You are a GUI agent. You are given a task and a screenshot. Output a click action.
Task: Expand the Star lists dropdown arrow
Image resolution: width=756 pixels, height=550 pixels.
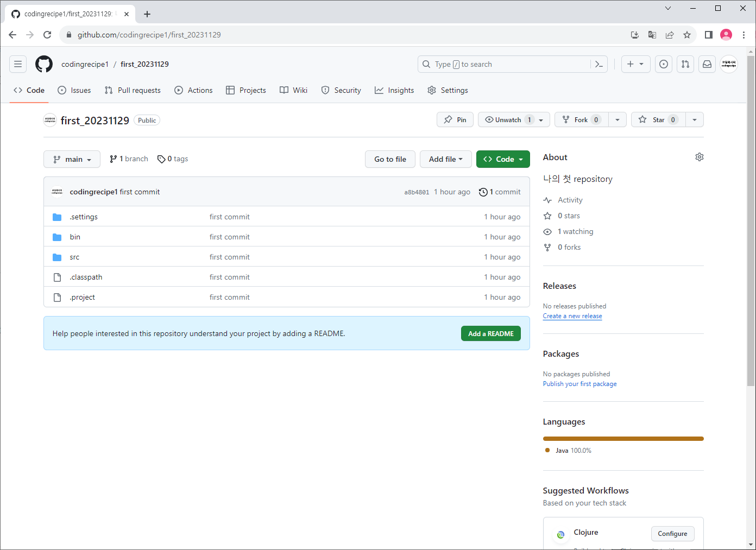click(695, 119)
